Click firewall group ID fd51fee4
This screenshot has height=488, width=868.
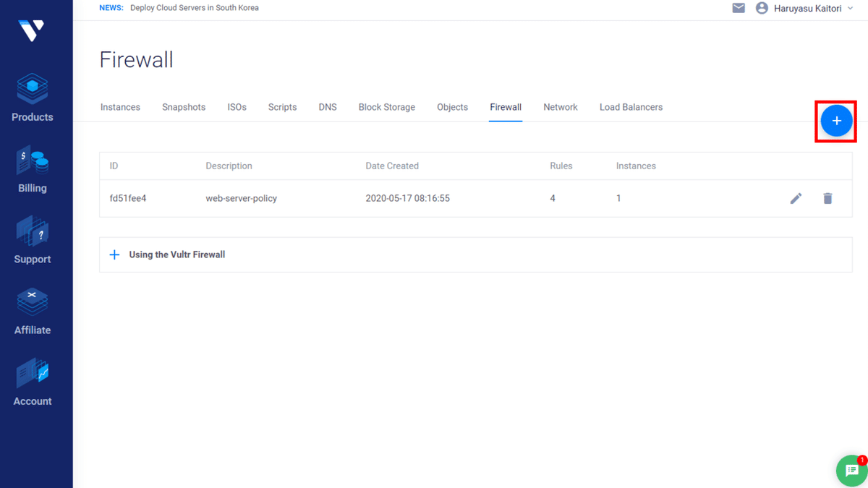[128, 198]
